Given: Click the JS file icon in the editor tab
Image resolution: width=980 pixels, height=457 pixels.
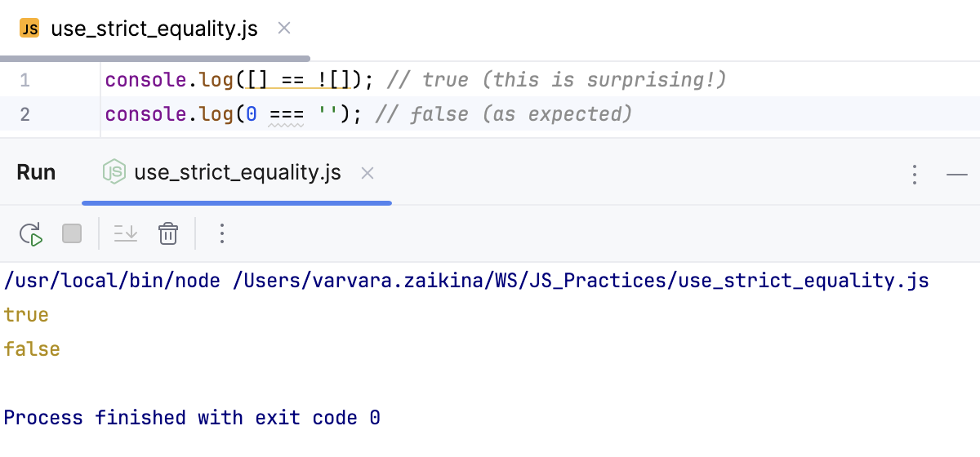Looking at the screenshot, I should tap(29, 29).
